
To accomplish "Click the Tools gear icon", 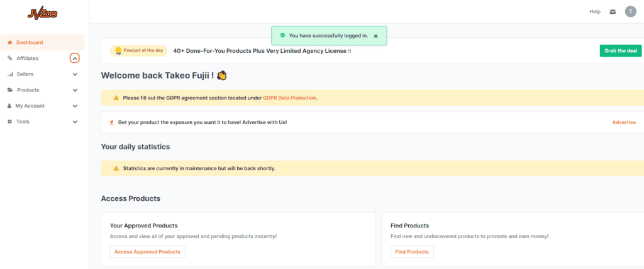I will pyautogui.click(x=10, y=122).
